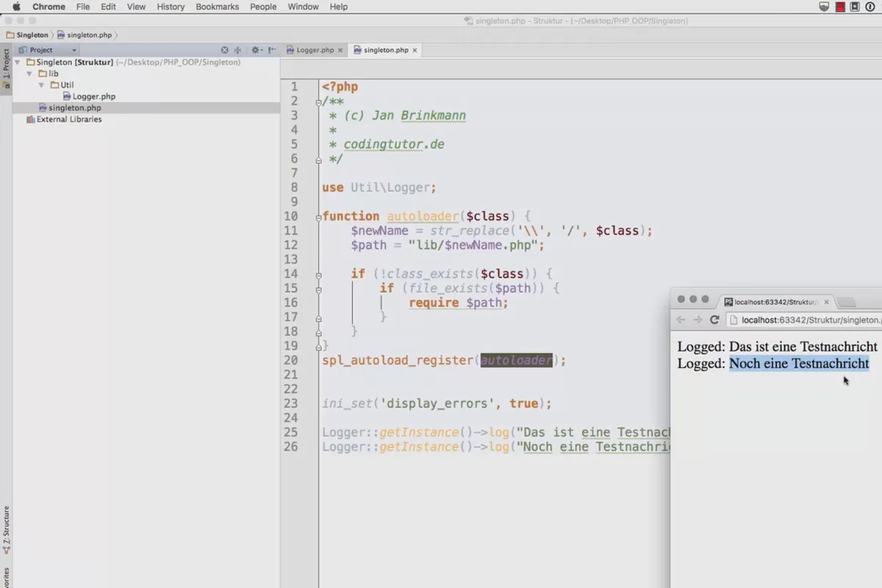
Task: Collapse the comment block at line 2
Action: [x=318, y=101]
